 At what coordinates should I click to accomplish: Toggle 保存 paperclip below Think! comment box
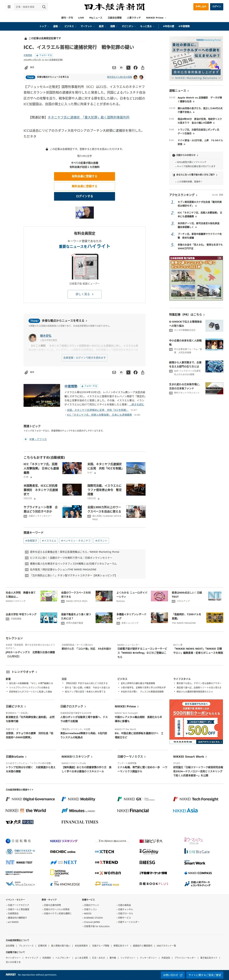(x=29, y=372)
